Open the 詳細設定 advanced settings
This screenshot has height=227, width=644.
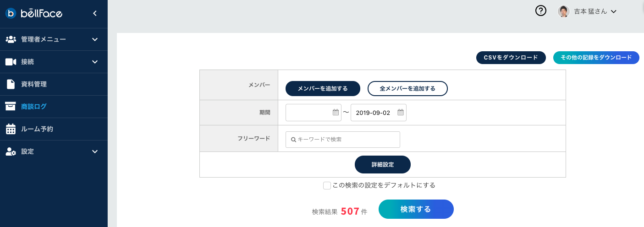coord(382,165)
